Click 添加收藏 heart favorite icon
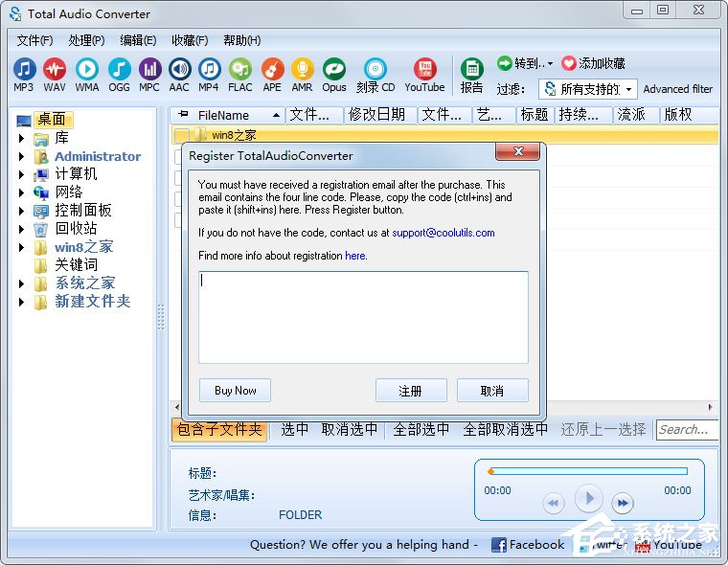Image resolution: width=728 pixels, height=565 pixels. tap(569, 63)
